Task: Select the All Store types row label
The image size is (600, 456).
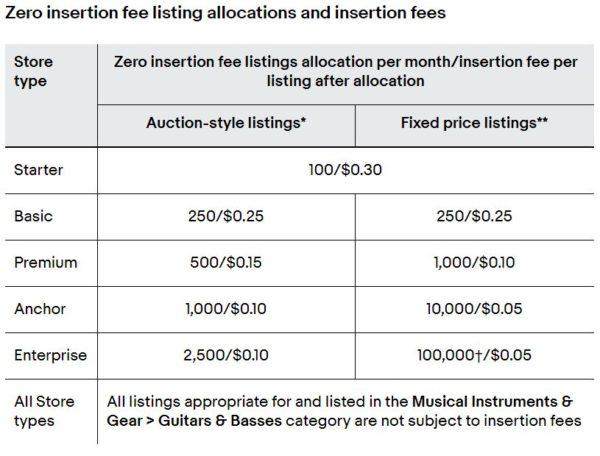Action: coord(44,411)
